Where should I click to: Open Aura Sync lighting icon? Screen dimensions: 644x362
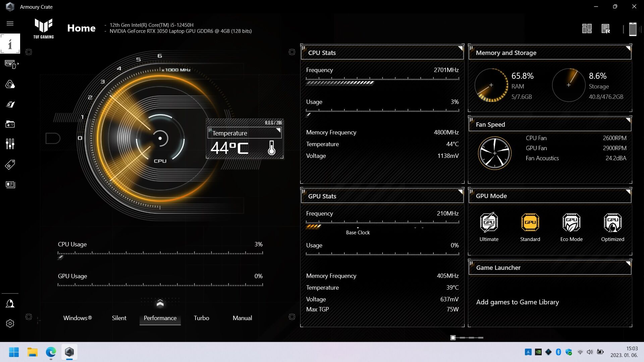10,84
